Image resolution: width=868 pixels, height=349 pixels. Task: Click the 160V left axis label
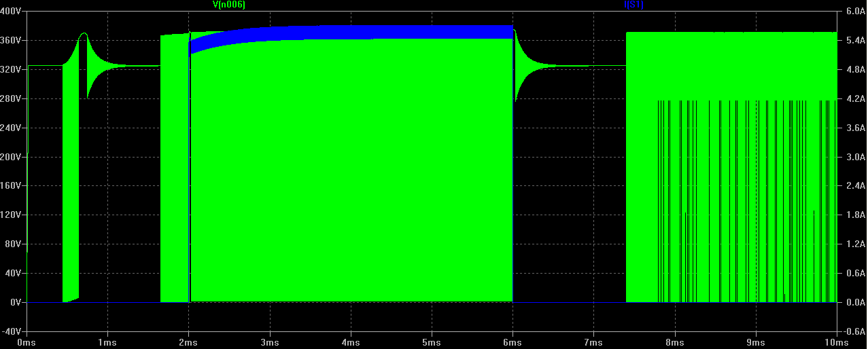point(12,185)
